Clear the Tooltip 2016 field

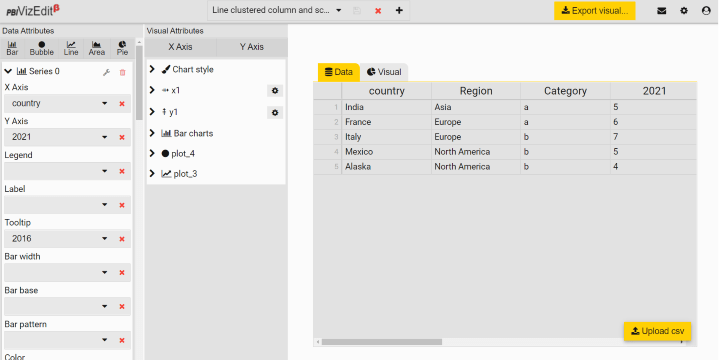(x=122, y=239)
